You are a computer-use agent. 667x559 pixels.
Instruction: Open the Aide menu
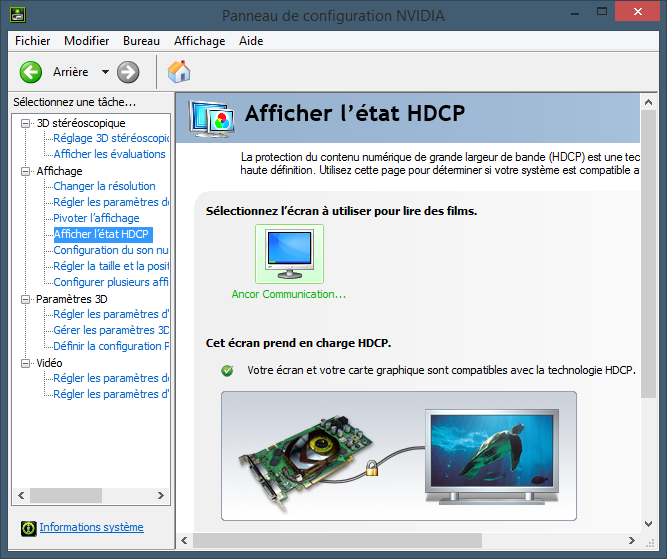pos(251,41)
